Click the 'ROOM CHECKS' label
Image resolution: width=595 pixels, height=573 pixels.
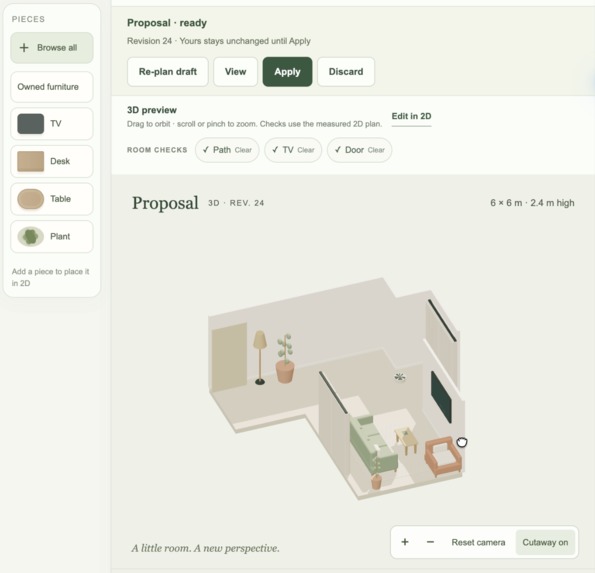point(157,150)
